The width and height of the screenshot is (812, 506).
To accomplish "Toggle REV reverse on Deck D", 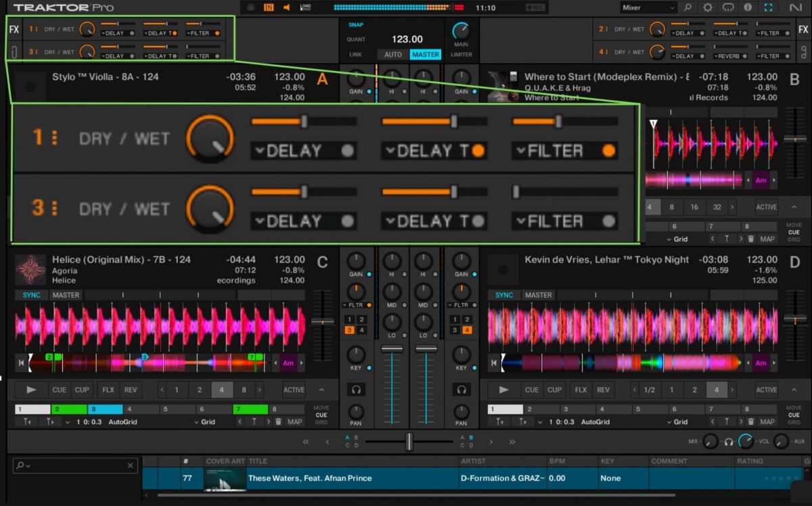I will pyautogui.click(x=603, y=390).
